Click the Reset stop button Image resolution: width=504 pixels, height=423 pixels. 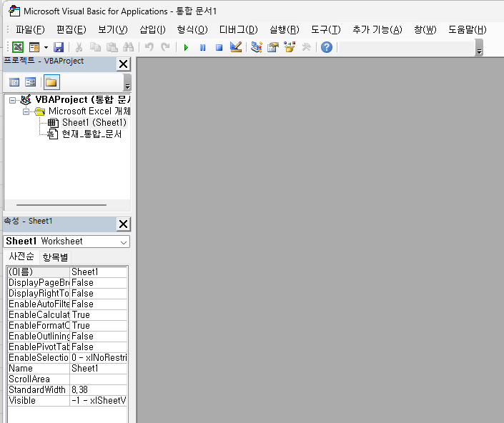tap(219, 48)
